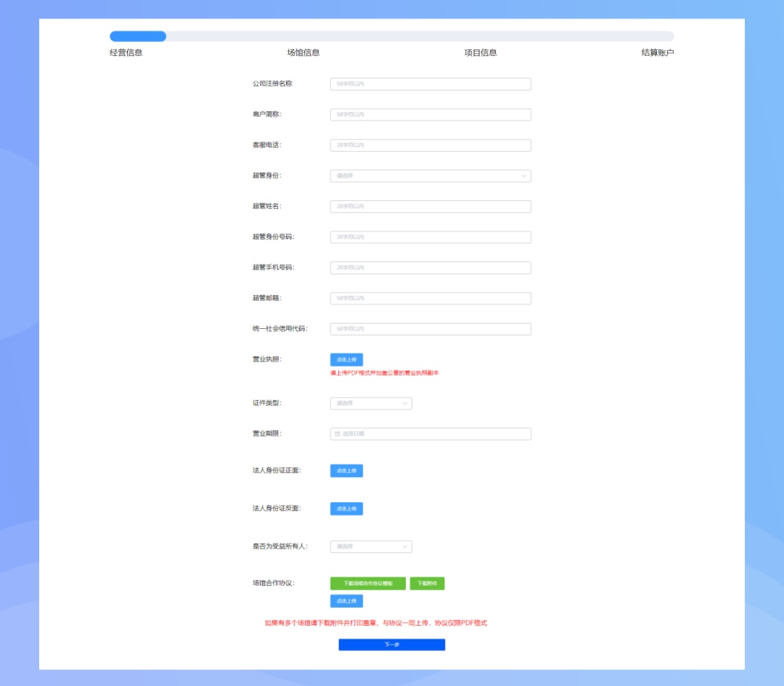The width and height of the screenshot is (784, 686).
Task: Open the 是否为受益所有人 select box
Action: point(370,547)
